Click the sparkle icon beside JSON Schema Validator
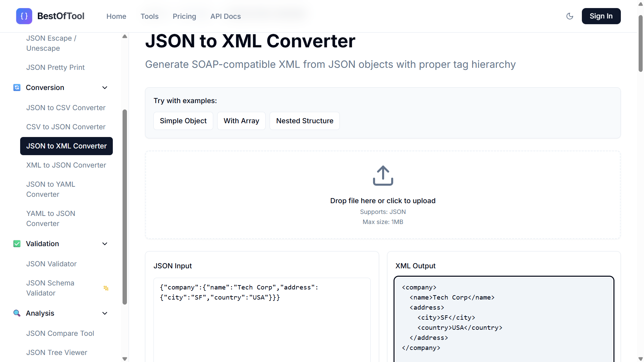The width and height of the screenshot is (644, 362). (x=106, y=288)
